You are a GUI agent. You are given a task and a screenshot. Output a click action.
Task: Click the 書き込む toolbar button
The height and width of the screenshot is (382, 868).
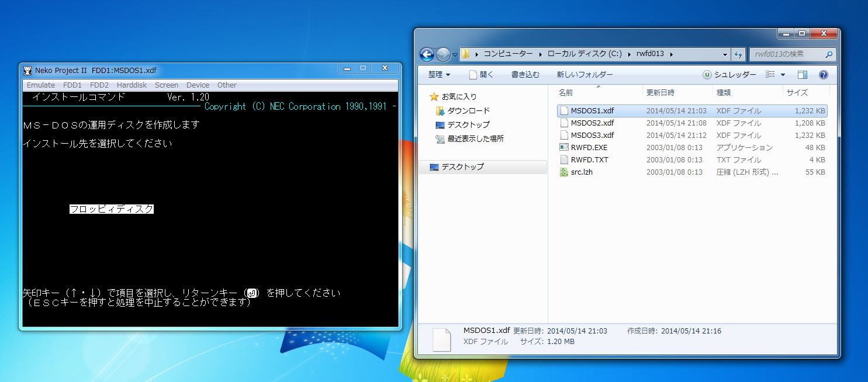(525, 75)
